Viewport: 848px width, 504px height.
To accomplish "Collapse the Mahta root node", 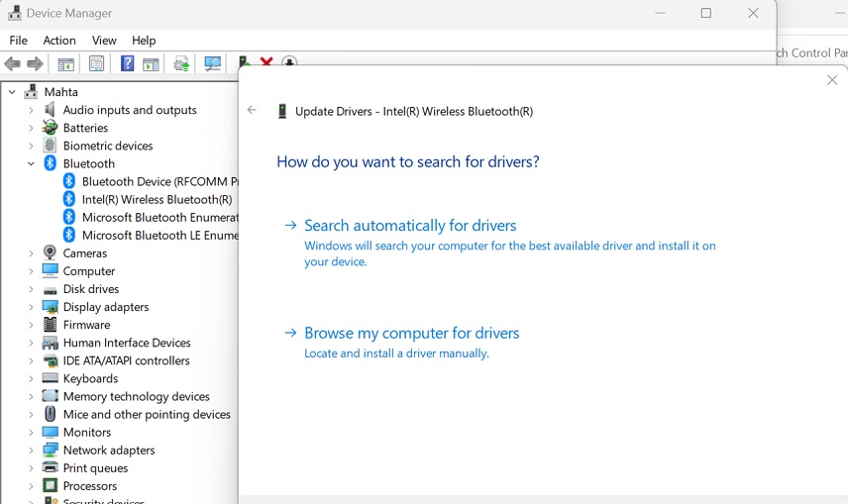I will [x=12, y=92].
